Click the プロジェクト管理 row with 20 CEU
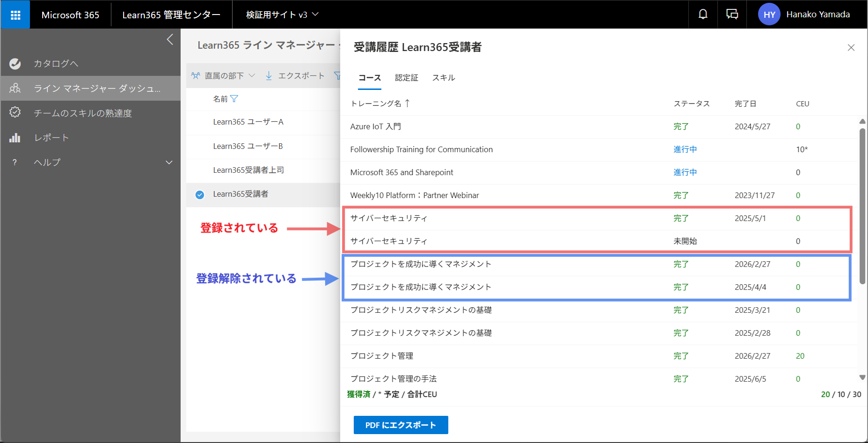The image size is (868, 443). coord(598,356)
